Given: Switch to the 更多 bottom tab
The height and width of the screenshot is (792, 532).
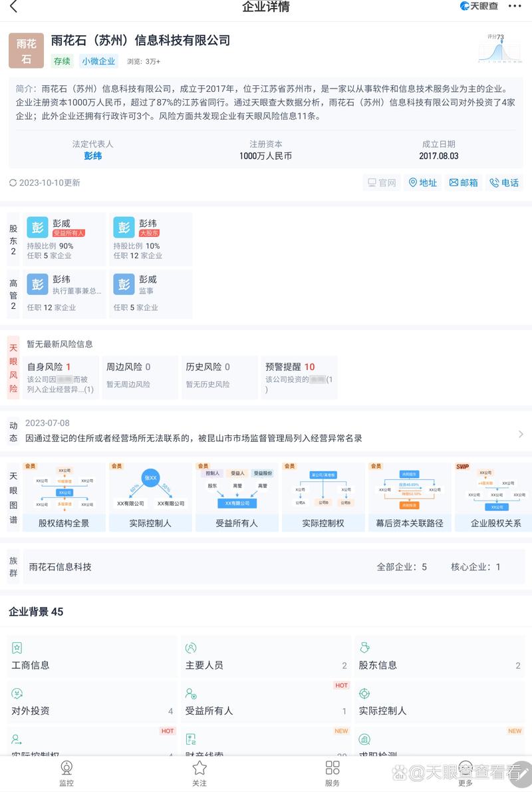Looking at the screenshot, I should click(x=465, y=773).
